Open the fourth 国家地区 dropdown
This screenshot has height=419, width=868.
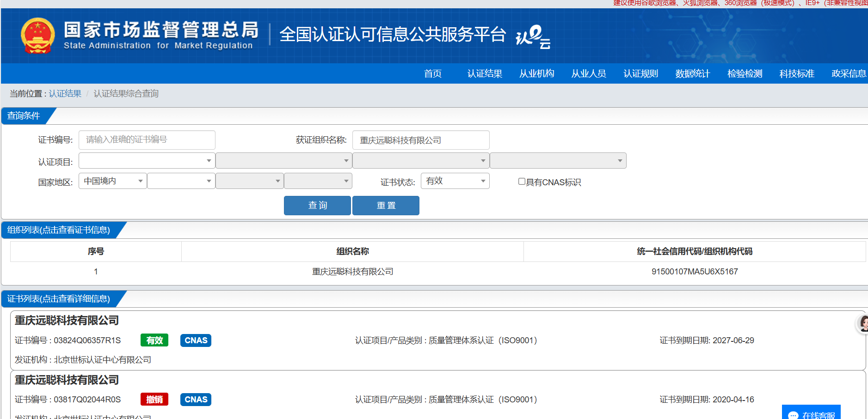pyautogui.click(x=318, y=181)
